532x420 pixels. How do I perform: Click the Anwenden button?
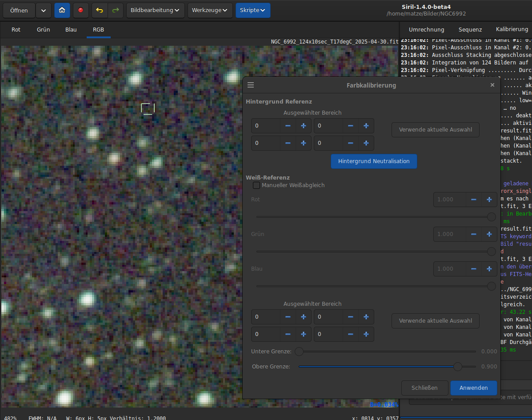point(473,388)
